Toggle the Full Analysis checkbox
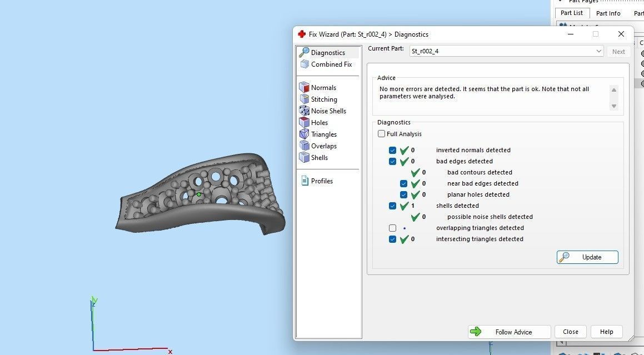644x355 pixels. [x=382, y=133]
